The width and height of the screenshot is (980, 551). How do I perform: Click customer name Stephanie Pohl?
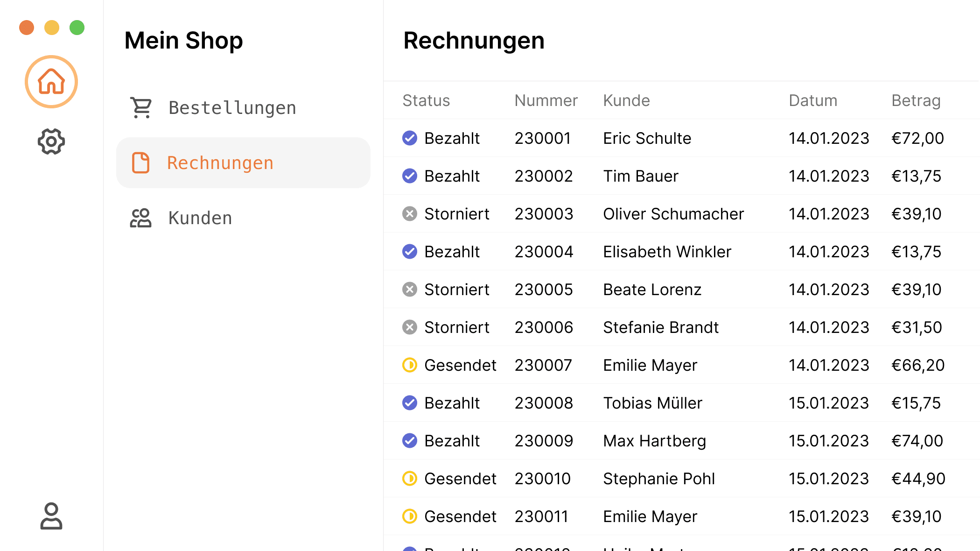pos(658,479)
